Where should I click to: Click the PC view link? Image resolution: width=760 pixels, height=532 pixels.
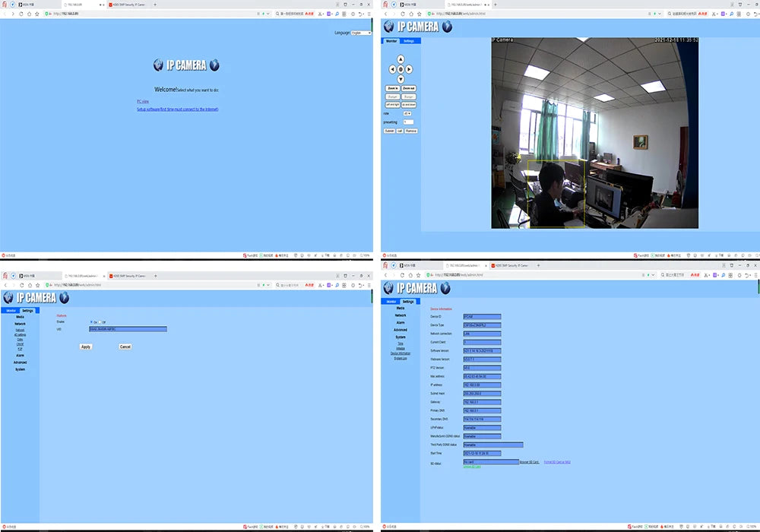143,101
